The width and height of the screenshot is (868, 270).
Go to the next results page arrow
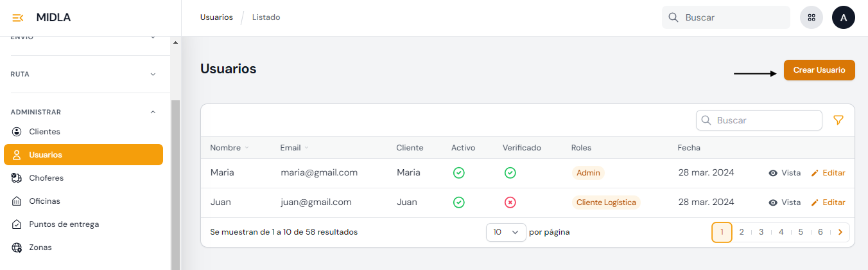tap(840, 232)
